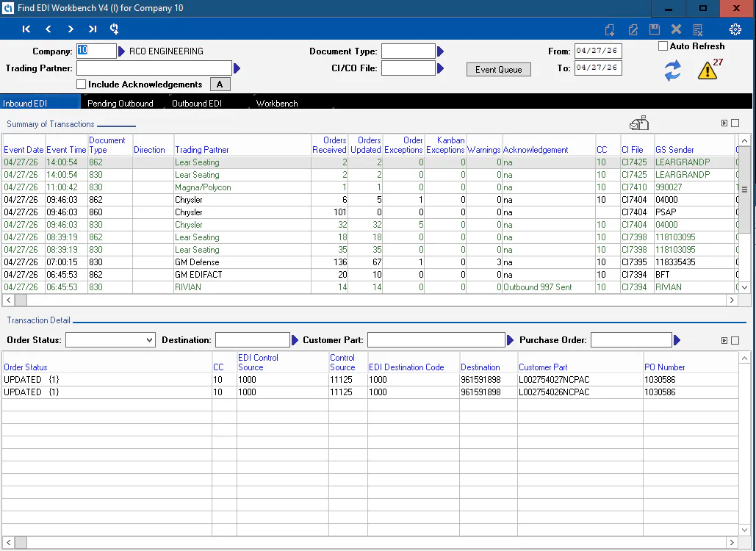Click the Event Queue button
Image resolution: width=756 pixels, height=551 pixels.
499,69
